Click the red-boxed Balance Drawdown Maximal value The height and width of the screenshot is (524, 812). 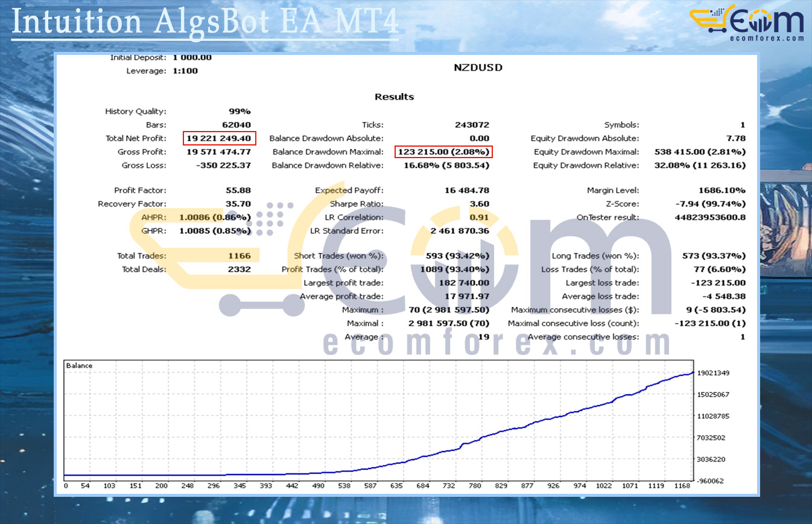[443, 152]
